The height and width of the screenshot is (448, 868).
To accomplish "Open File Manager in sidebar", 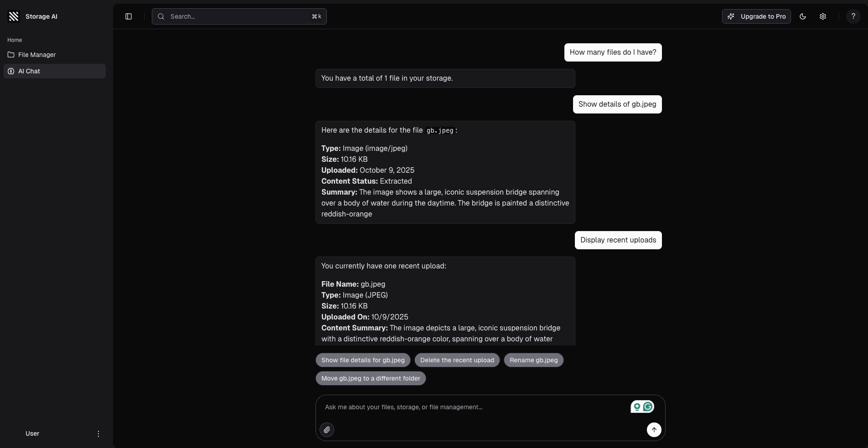I will pyautogui.click(x=37, y=55).
